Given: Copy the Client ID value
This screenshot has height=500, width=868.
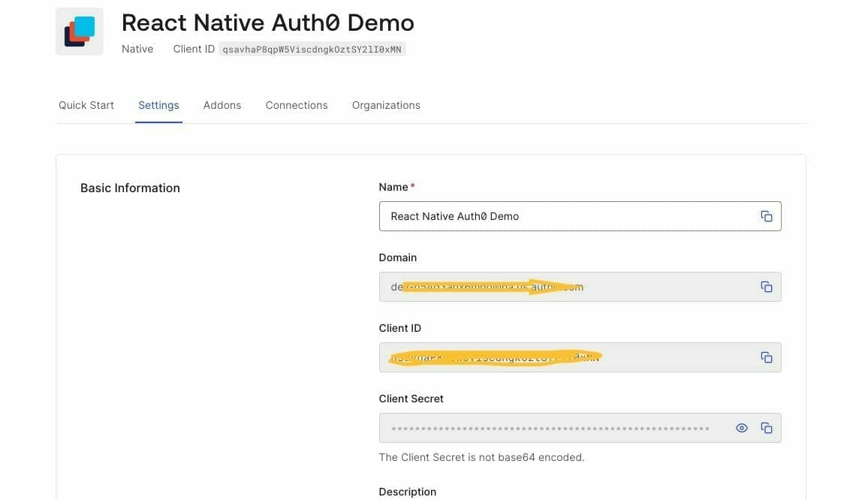Looking at the screenshot, I should pos(767,357).
